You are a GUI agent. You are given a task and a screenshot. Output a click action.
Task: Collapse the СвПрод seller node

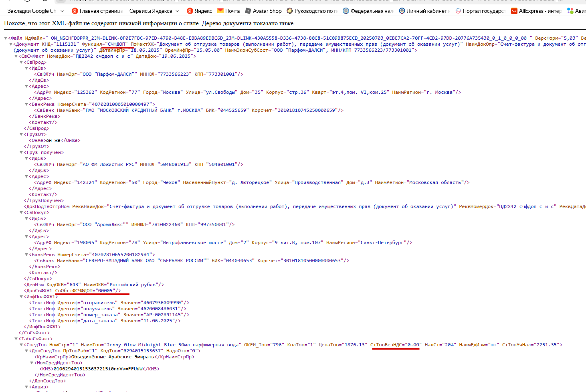point(22,63)
